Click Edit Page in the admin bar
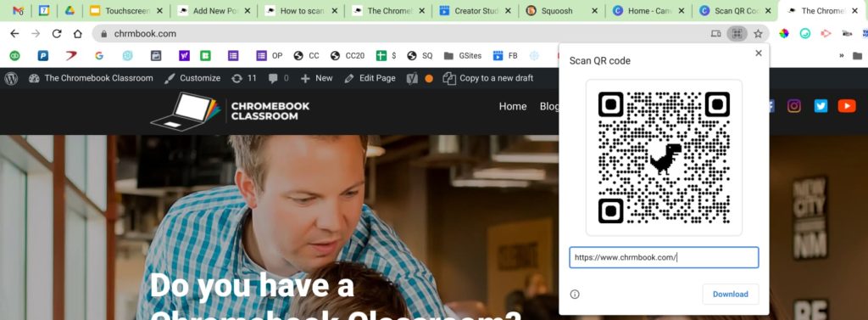The image size is (868, 320). 370,78
